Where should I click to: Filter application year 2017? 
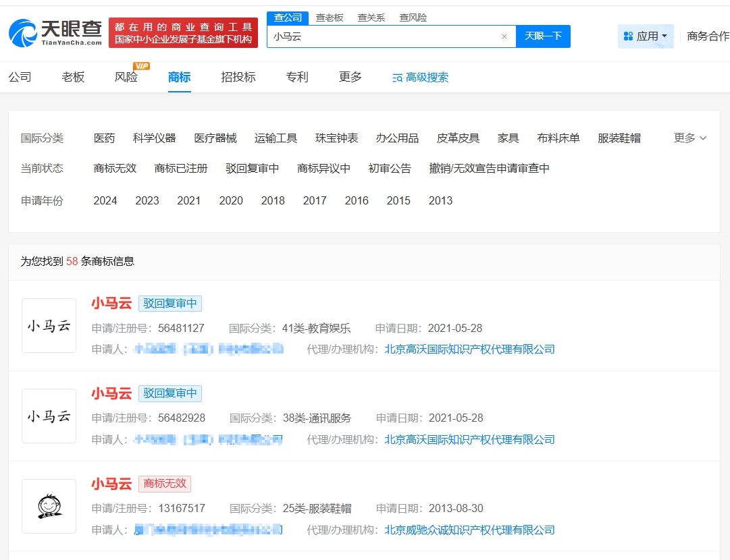(x=315, y=200)
